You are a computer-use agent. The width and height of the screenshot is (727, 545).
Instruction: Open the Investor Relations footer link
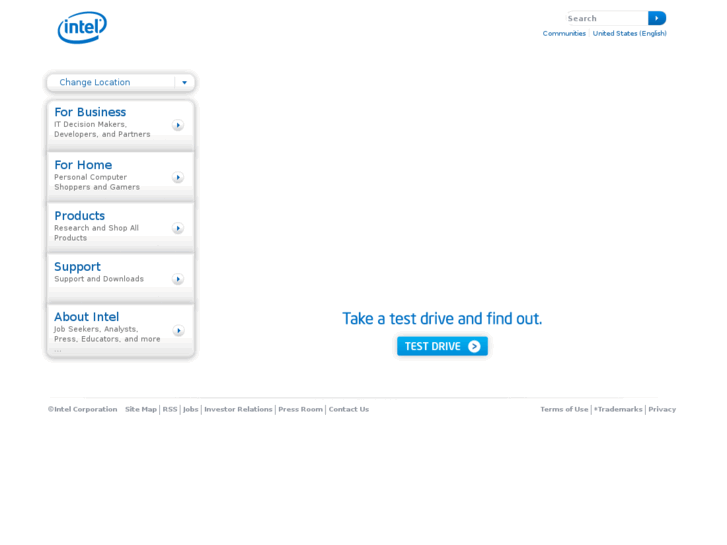(238, 409)
